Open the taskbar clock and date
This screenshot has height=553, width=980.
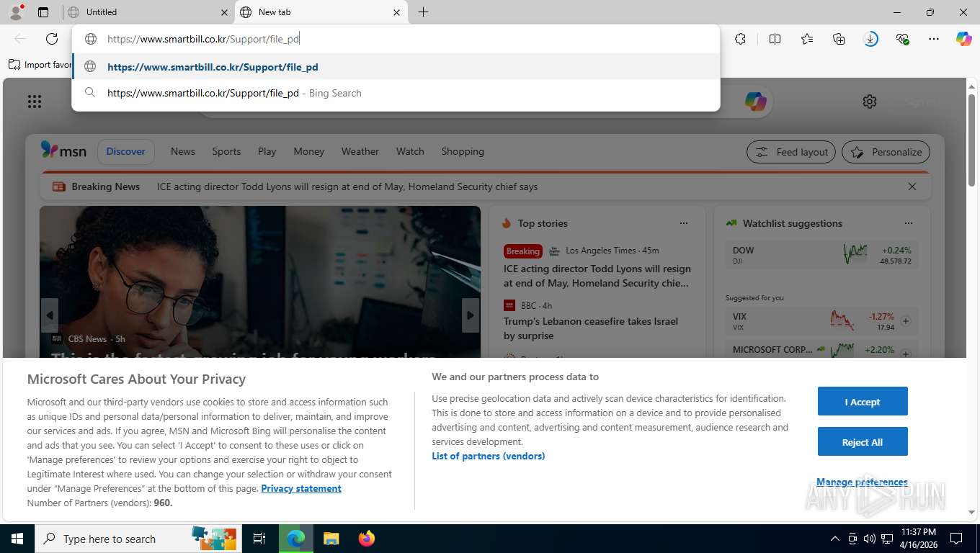(x=918, y=539)
